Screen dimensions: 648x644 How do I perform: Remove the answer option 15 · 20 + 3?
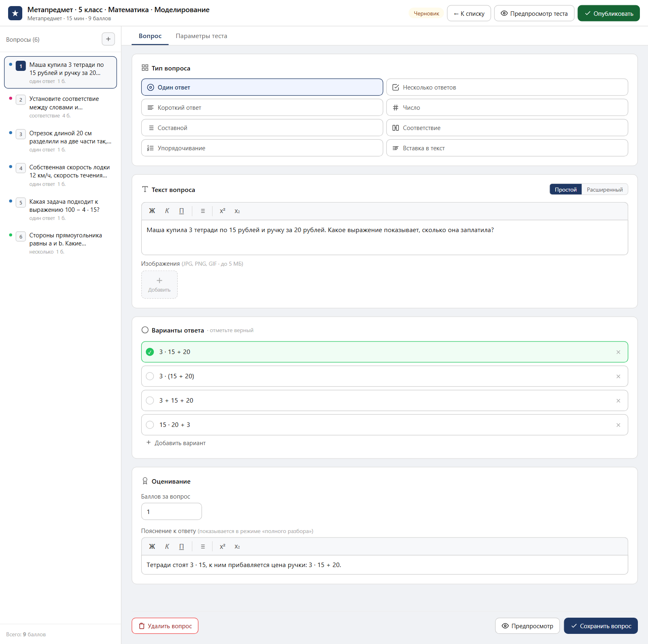coord(618,425)
